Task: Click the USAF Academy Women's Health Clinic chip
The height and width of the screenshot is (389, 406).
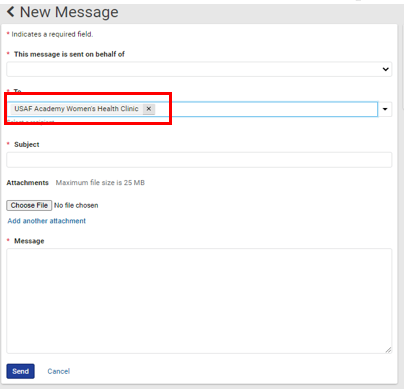Action: coord(76,109)
